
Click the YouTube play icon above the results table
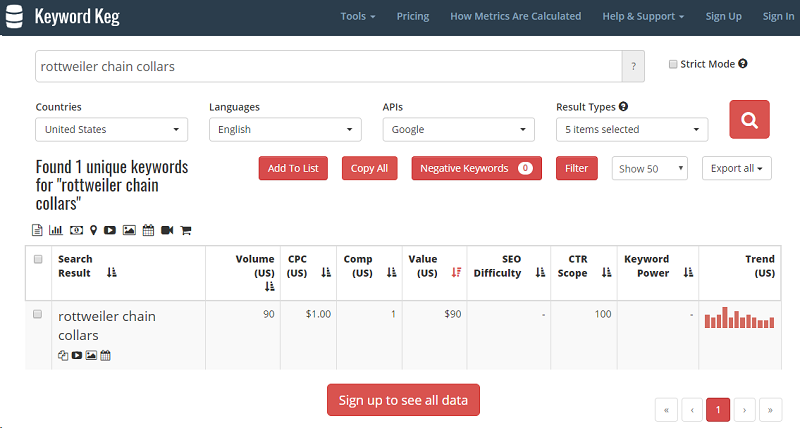(110, 230)
